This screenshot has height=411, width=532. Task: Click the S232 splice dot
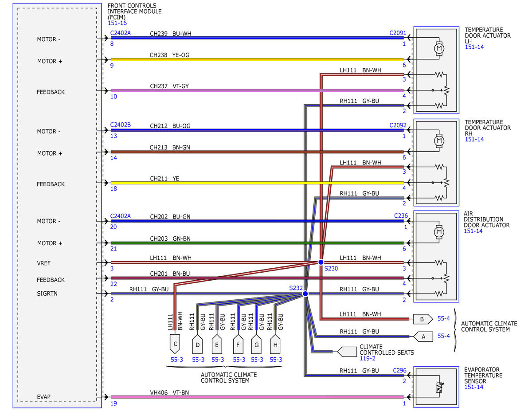click(305, 294)
